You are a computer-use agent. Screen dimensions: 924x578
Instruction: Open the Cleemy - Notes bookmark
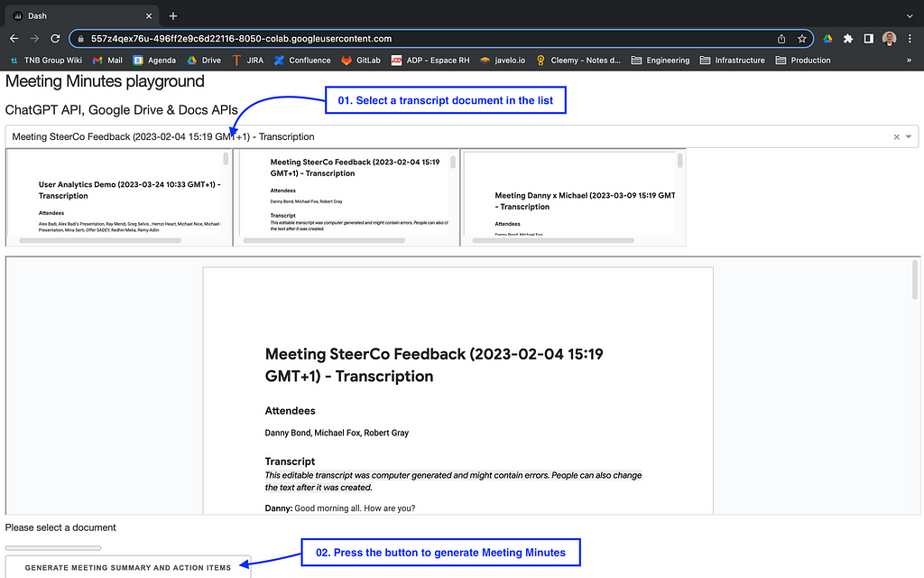click(578, 61)
